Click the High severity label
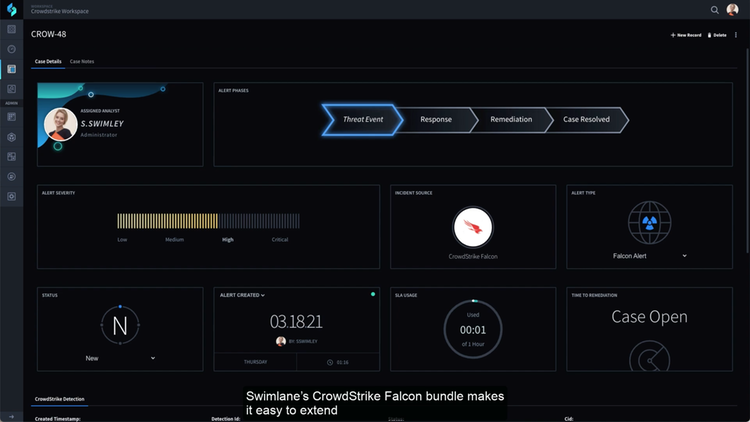 coord(228,240)
